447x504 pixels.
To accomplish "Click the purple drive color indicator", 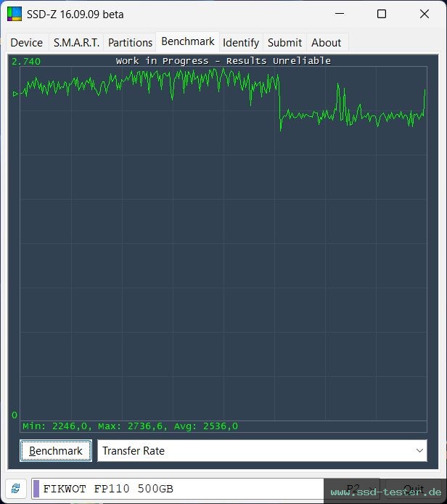I will pyautogui.click(x=36, y=489).
